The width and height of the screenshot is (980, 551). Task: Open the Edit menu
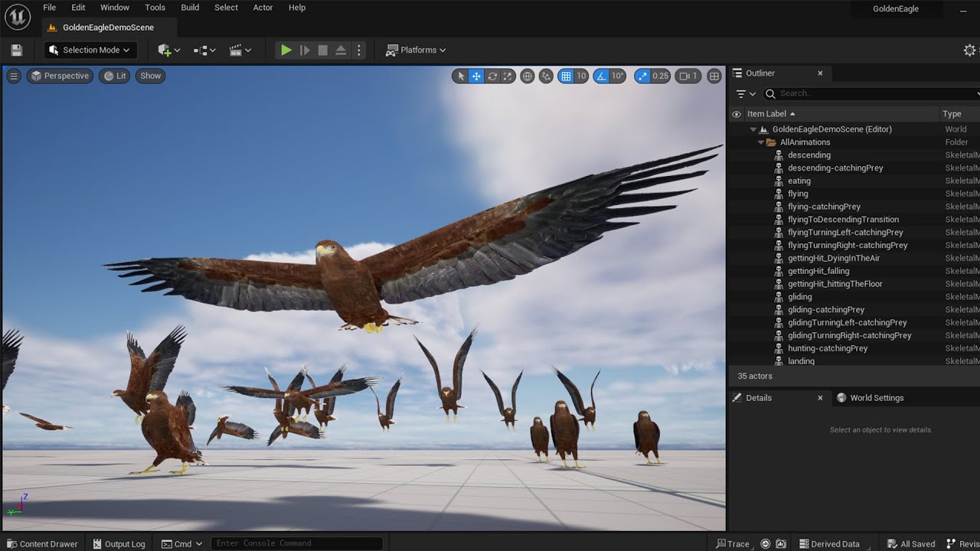(x=78, y=8)
